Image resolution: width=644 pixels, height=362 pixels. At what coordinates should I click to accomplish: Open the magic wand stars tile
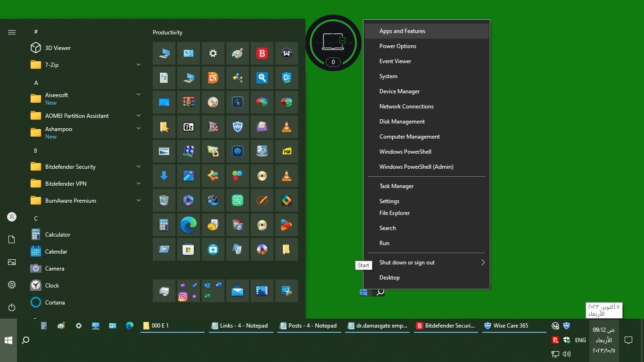238,78
